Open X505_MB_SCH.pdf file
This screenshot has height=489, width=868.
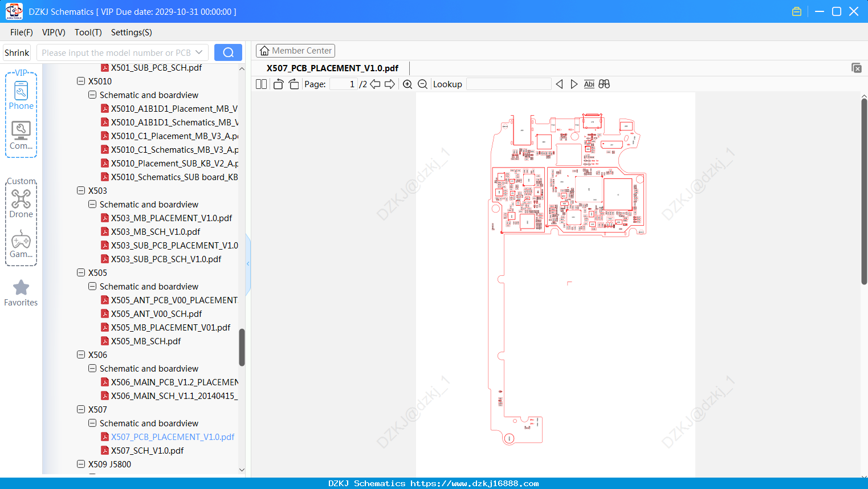(x=141, y=341)
